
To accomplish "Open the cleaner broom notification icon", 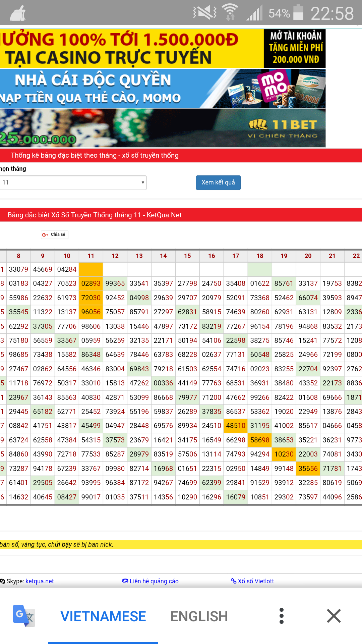I will [x=17, y=14].
